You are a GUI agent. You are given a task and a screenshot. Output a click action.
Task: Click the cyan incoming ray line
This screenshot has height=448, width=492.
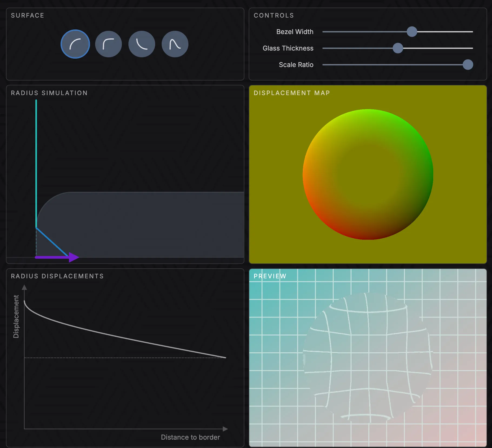pyautogui.click(x=36, y=162)
